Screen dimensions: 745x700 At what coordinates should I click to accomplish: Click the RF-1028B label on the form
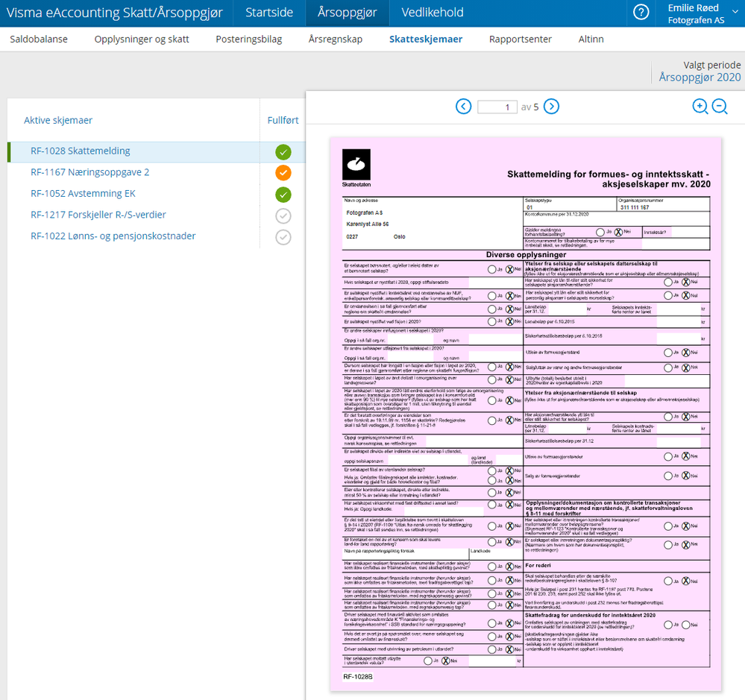click(x=358, y=676)
